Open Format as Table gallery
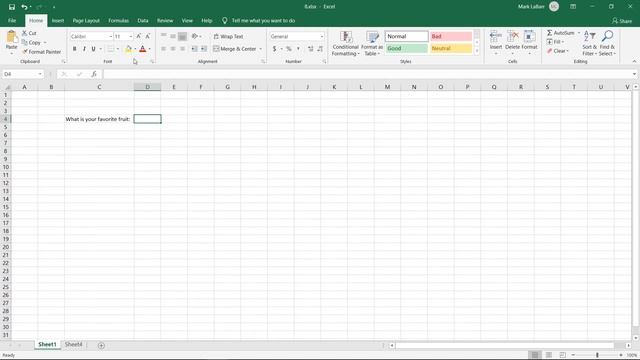 tap(371, 43)
